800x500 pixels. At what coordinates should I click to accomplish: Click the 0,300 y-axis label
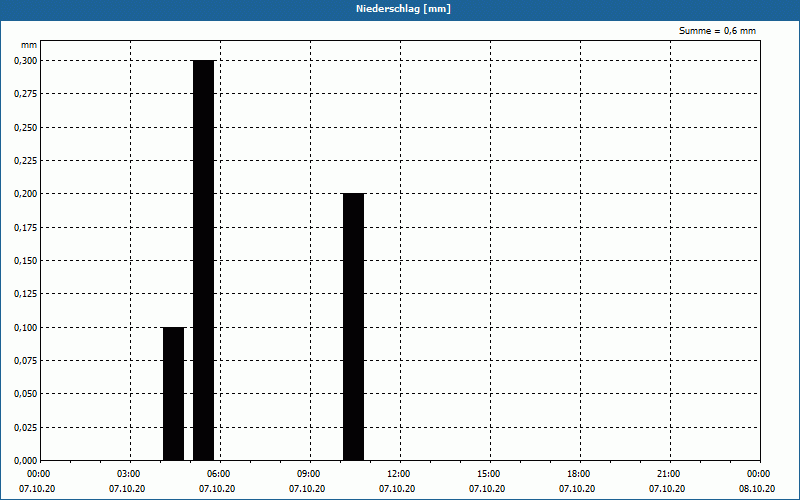[25, 61]
